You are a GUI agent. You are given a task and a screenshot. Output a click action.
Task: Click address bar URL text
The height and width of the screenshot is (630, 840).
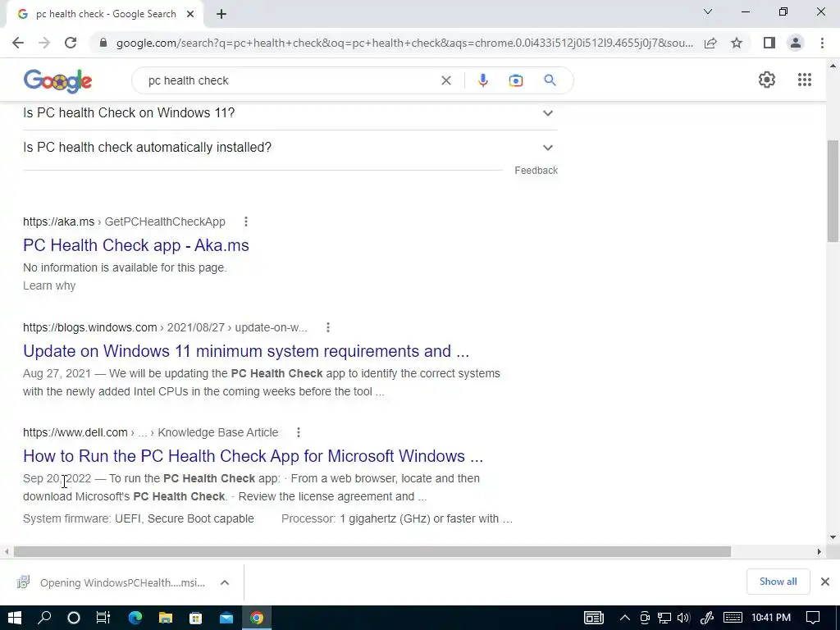(404, 43)
